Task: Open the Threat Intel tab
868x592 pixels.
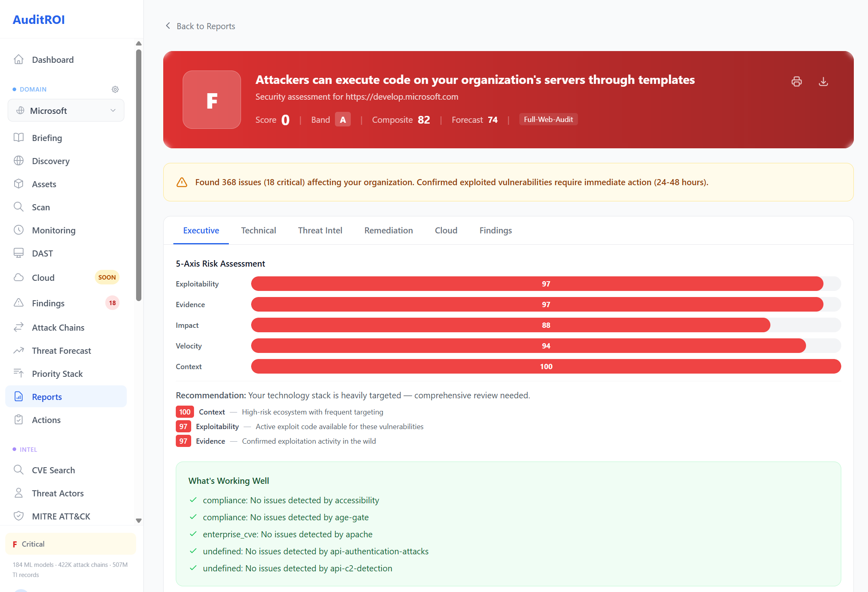Action: click(x=320, y=230)
